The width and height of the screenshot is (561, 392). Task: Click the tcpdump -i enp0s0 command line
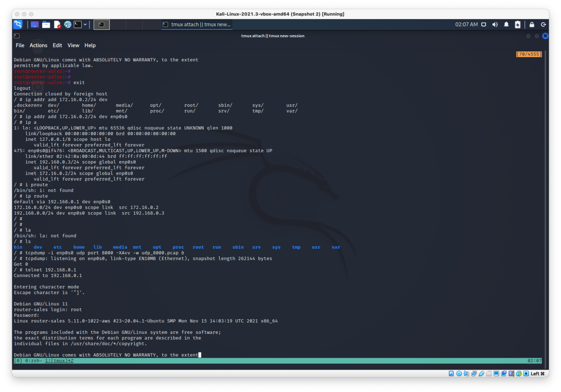coord(99,253)
